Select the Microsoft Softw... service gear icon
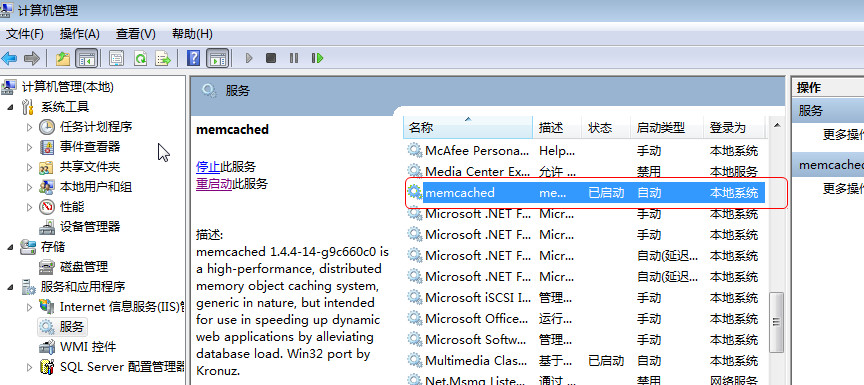 click(414, 339)
